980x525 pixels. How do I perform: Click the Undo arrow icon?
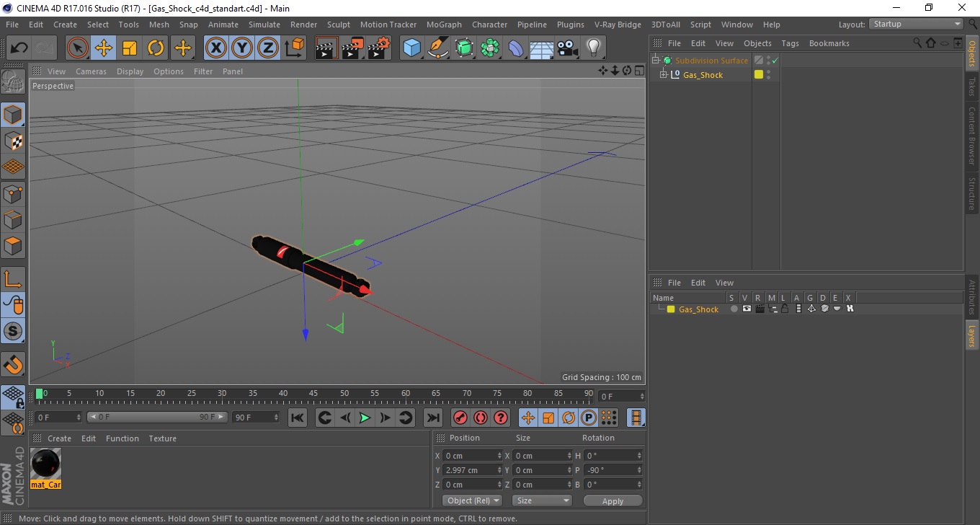pyautogui.click(x=19, y=48)
